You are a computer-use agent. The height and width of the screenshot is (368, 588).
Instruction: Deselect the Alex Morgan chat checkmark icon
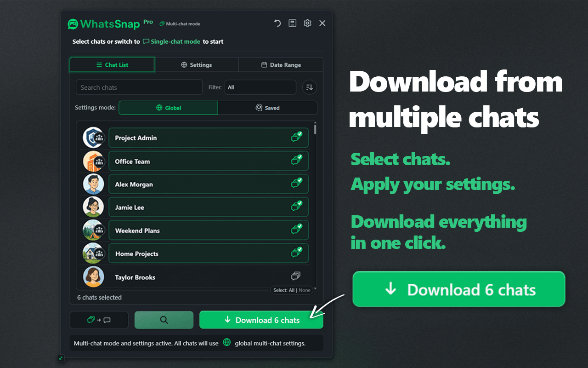pyautogui.click(x=296, y=184)
